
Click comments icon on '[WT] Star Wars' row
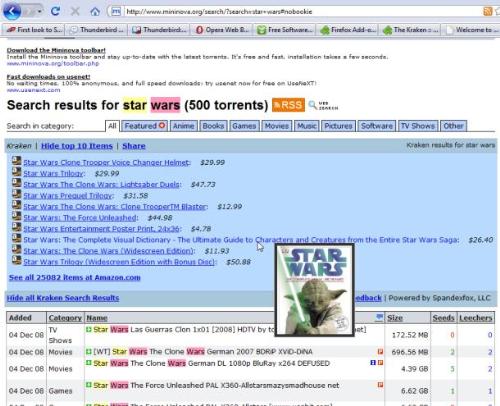click(x=380, y=351)
